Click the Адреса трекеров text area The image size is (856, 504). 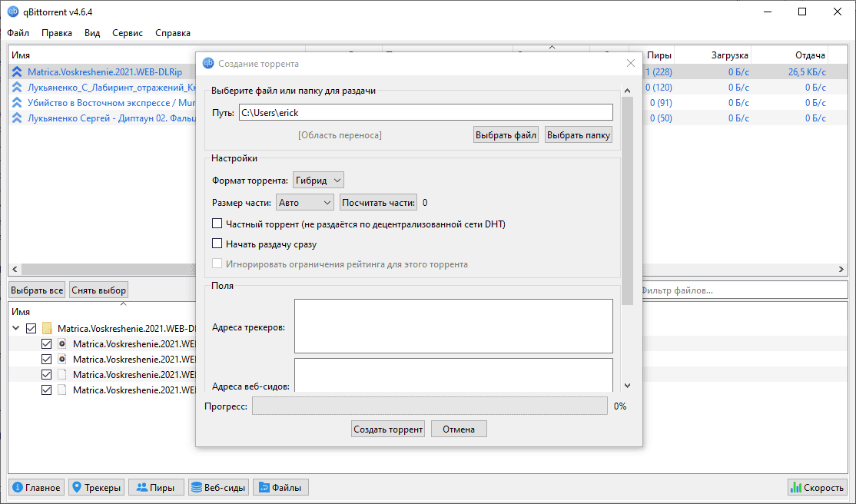tap(453, 326)
